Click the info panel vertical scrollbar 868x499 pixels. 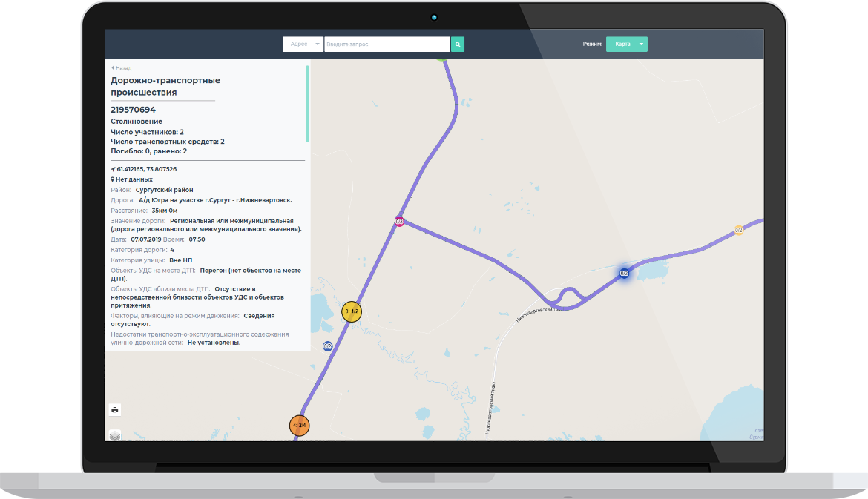click(307, 104)
